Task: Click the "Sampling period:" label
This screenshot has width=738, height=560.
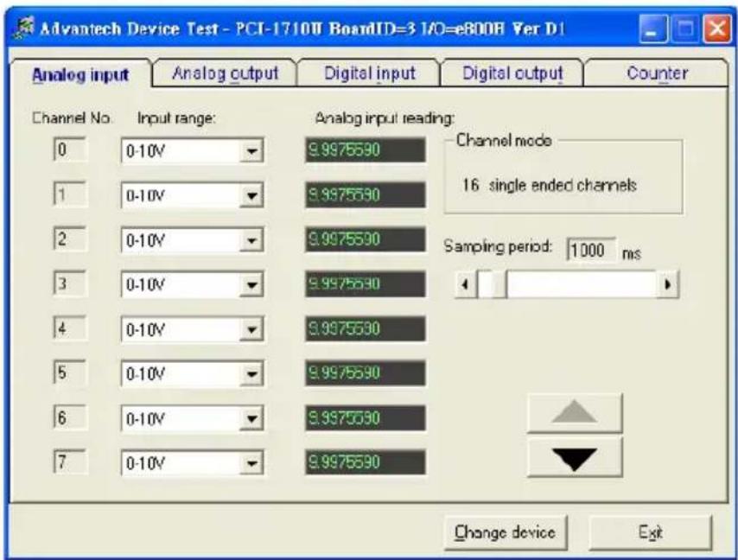Action: pos(498,246)
